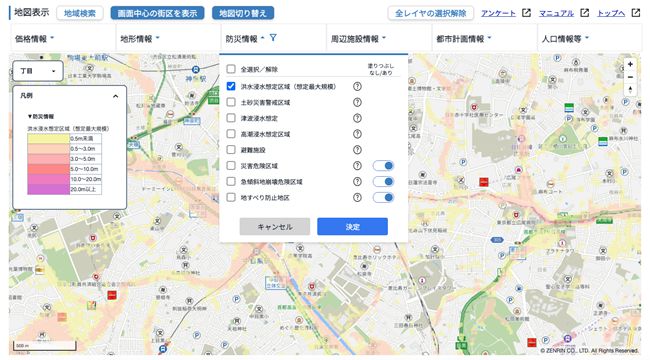The width and height of the screenshot is (650, 360).
Task: Click the 神泉駅 station icon on map
Action: click(x=196, y=70)
